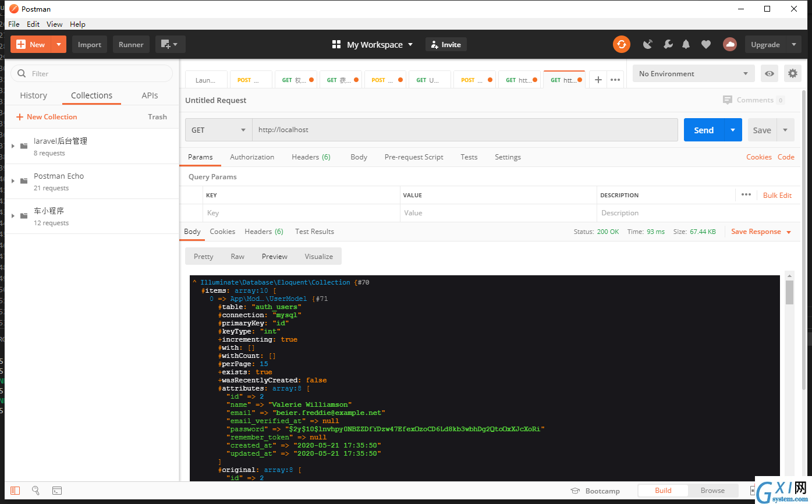
Task: Open the Save button dropdown arrow
Action: coord(785,130)
